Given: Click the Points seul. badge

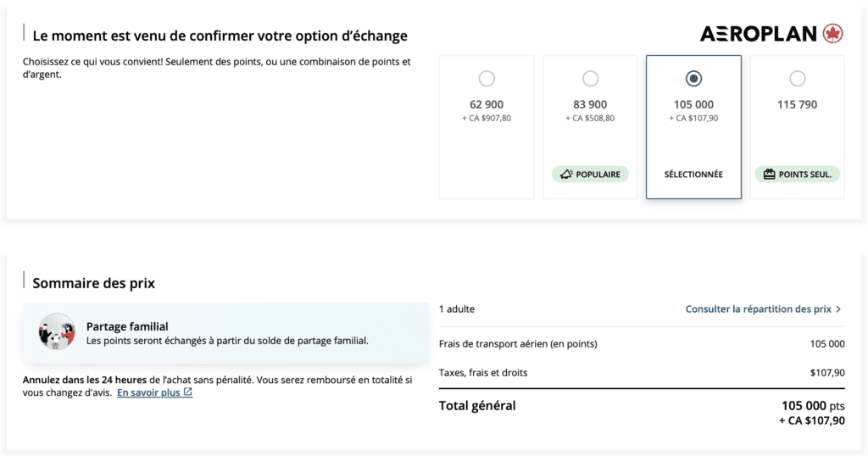Looking at the screenshot, I should pos(797,175).
